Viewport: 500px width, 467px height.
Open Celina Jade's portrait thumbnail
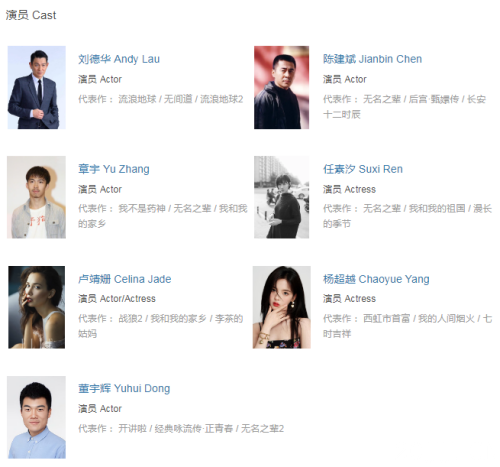[x=36, y=307]
